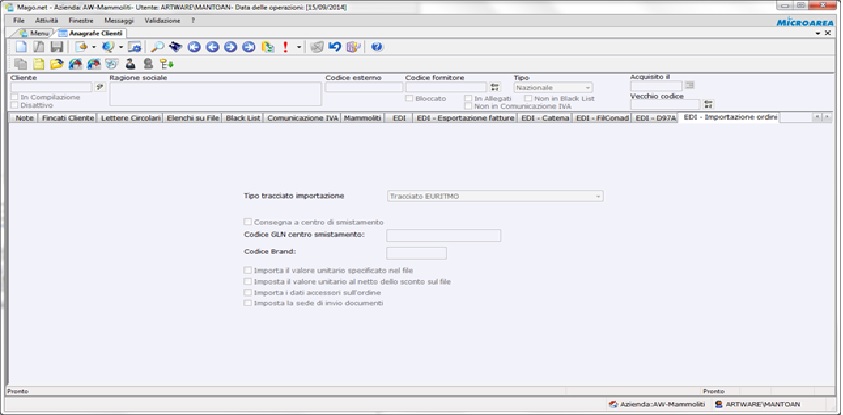This screenshot has height=415, width=843.
Task: Select the EDI - Catena tab
Action: pyautogui.click(x=545, y=118)
